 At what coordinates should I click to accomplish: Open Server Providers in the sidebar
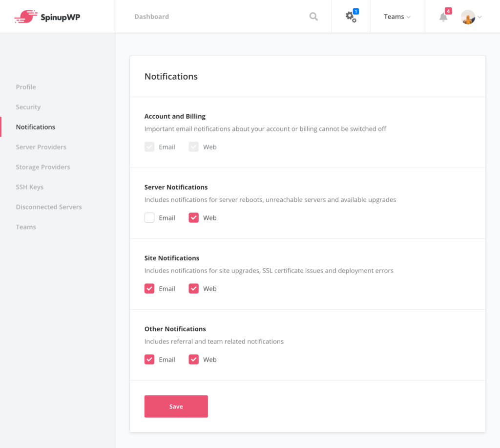pos(41,147)
